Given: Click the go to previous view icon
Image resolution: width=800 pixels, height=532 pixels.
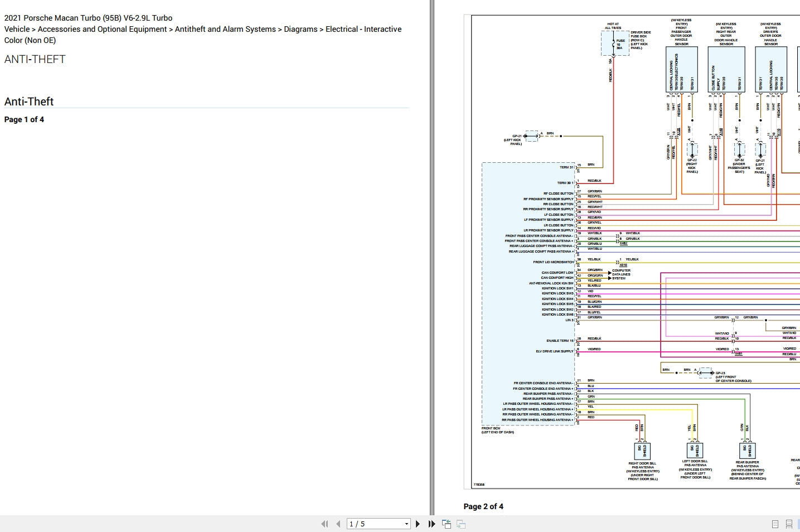Looking at the screenshot, I should pyautogui.click(x=447, y=524).
